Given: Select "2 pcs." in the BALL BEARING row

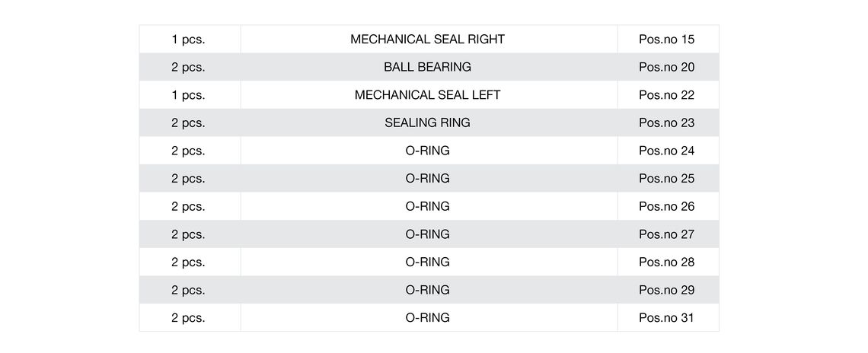Looking at the screenshot, I should [x=188, y=67].
